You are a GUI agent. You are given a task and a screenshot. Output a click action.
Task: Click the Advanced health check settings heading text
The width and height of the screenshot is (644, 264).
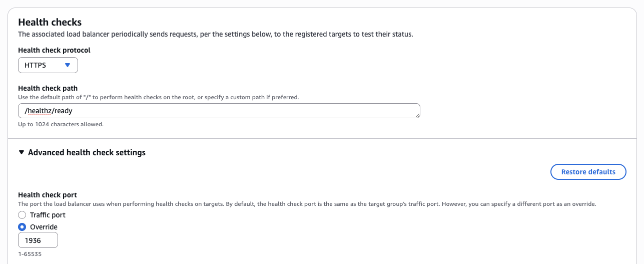pos(87,152)
